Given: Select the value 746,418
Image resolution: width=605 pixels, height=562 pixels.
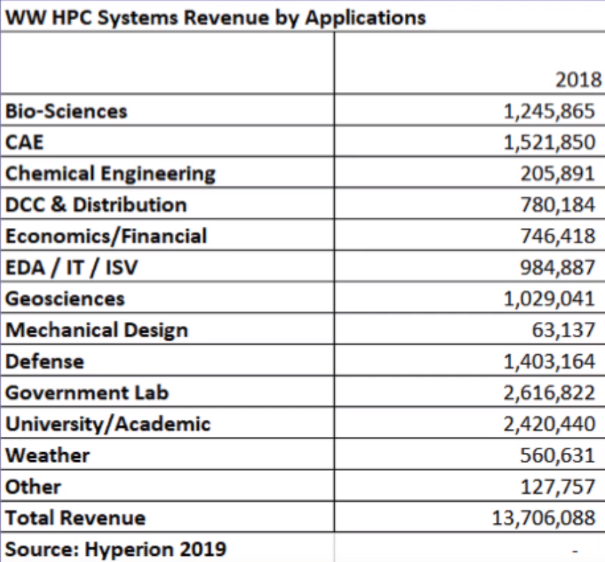Looking at the screenshot, I should point(558,236).
